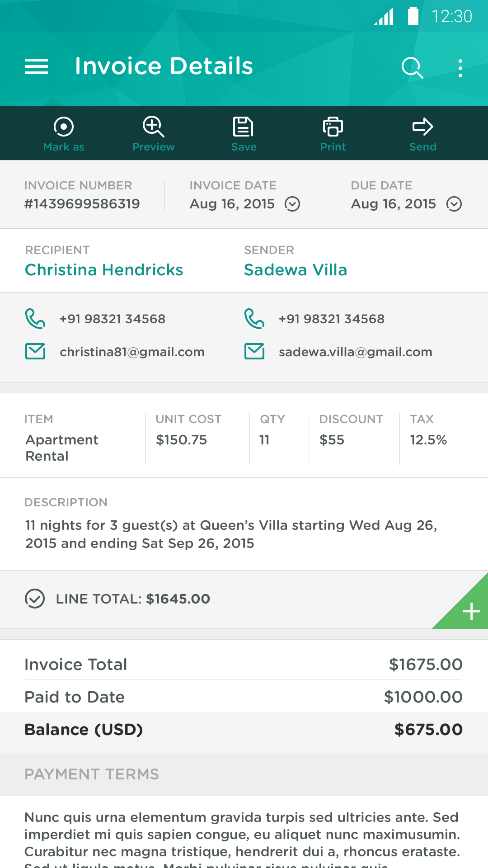Open invoice Preview

pyautogui.click(x=154, y=134)
